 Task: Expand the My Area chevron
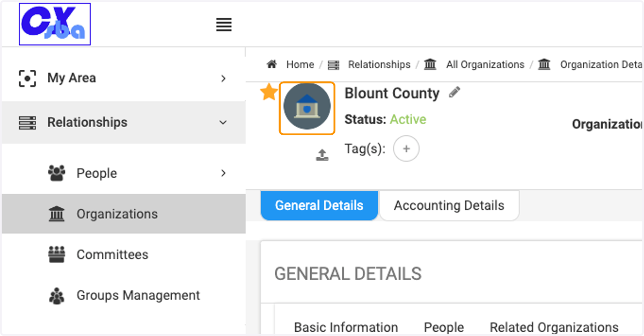(x=224, y=78)
